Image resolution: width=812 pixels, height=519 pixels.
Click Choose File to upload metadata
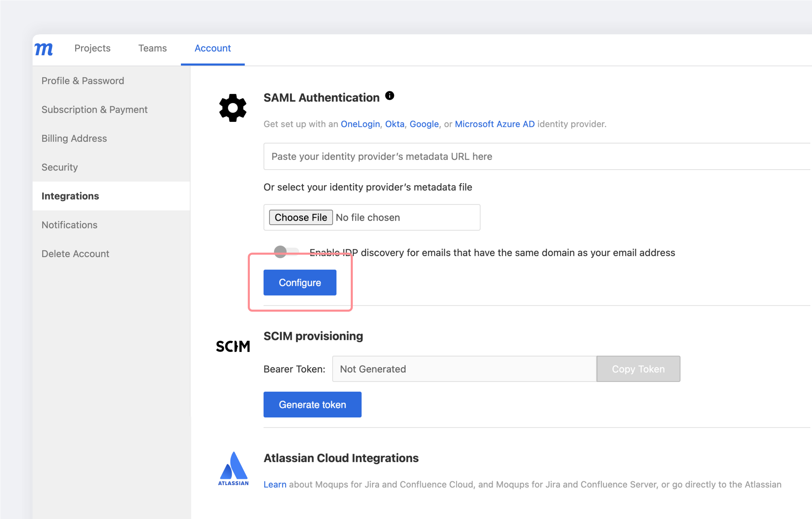click(x=300, y=217)
